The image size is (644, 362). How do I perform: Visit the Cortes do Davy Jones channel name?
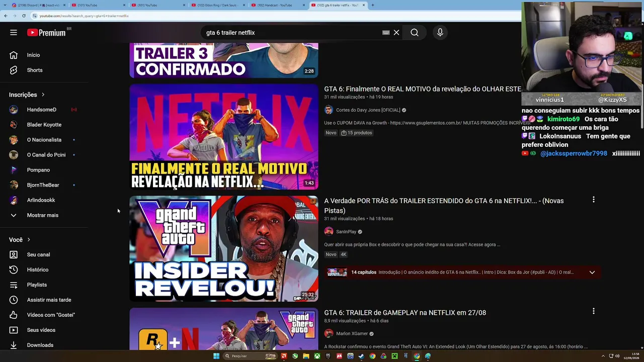coord(368,110)
